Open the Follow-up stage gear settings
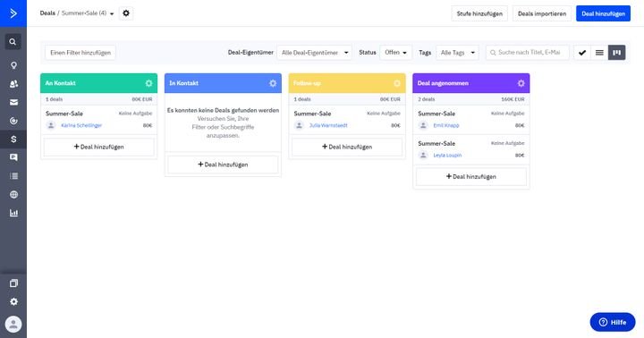This screenshot has height=338, width=644. 397,83
